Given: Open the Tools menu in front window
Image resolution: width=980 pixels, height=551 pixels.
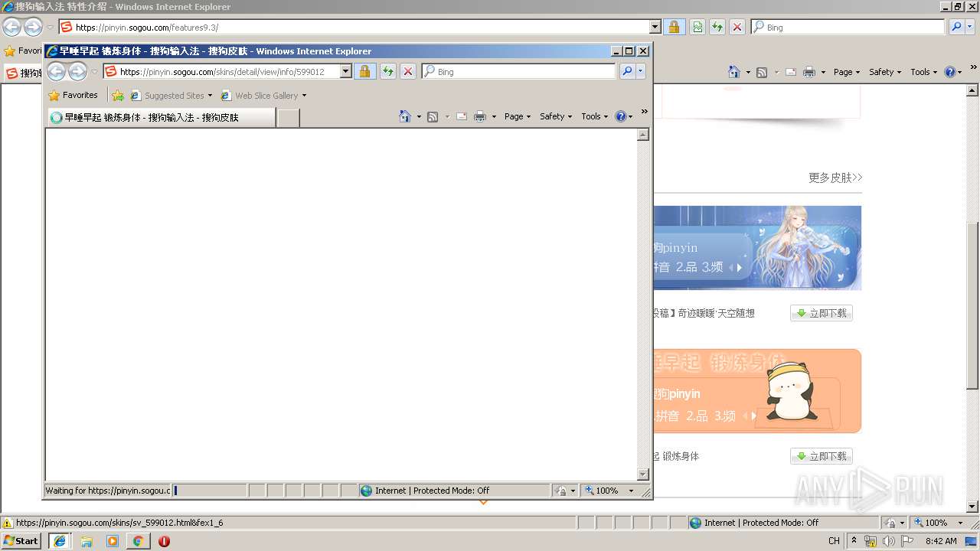Looking at the screenshot, I should coord(595,116).
